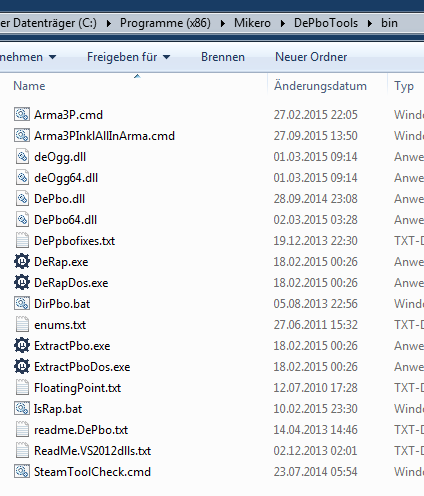Click the date 14.04.2013 14:46
424x496 pixels.
315,430
